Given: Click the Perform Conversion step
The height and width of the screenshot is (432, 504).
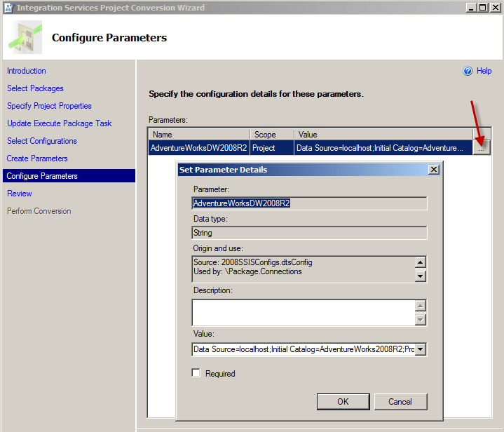Looking at the screenshot, I should tap(39, 211).
